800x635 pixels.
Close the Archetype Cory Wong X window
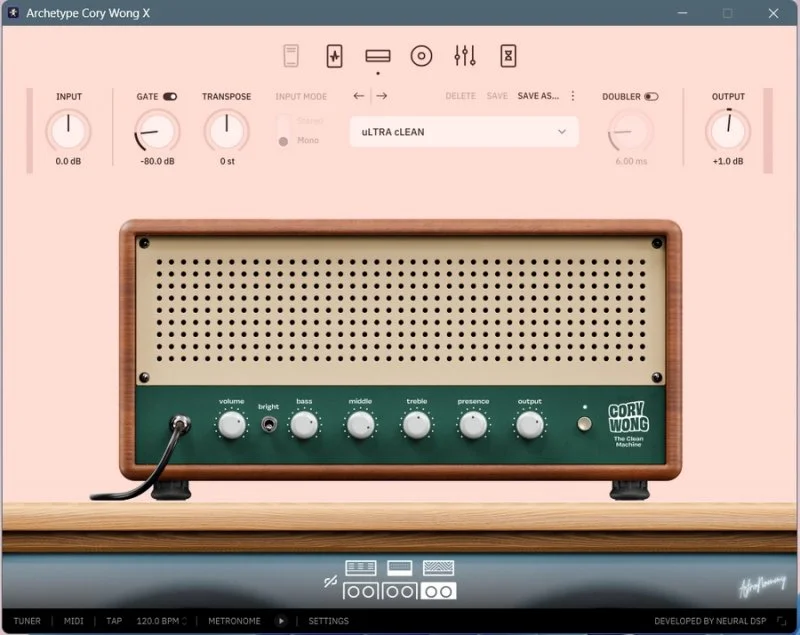[x=773, y=13]
